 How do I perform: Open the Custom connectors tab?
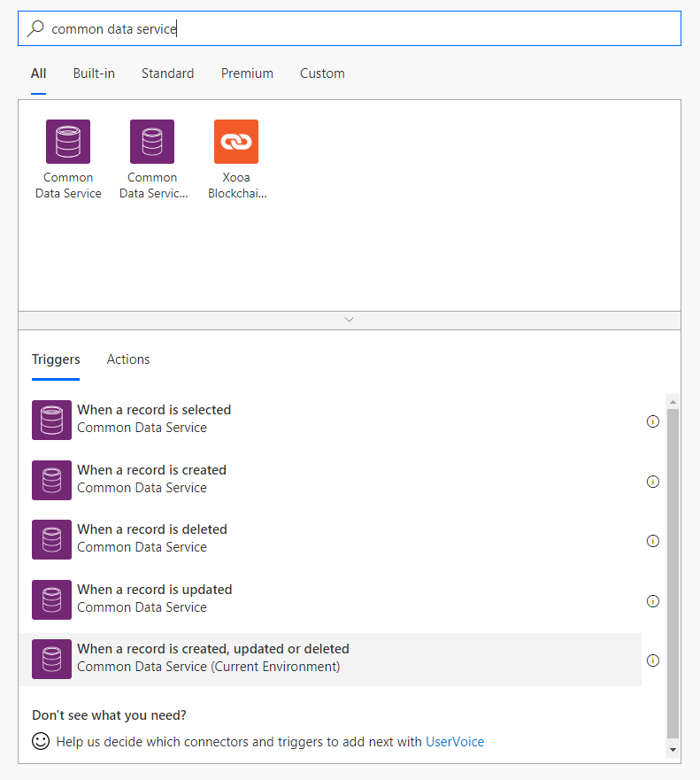321,73
